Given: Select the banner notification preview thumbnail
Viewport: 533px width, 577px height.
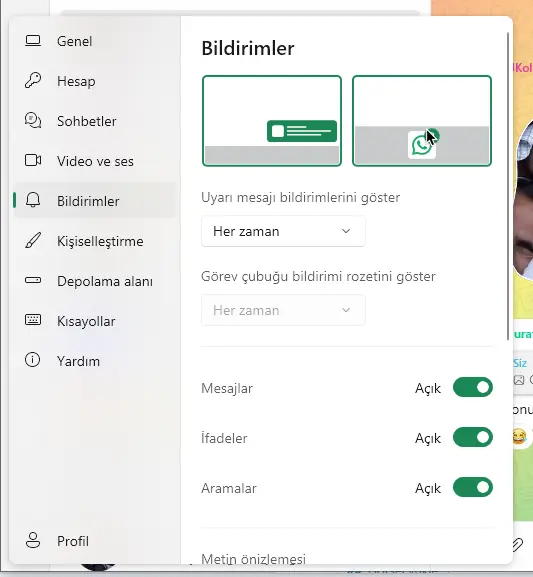Looking at the screenshot, I should click(x=272, y=121).
